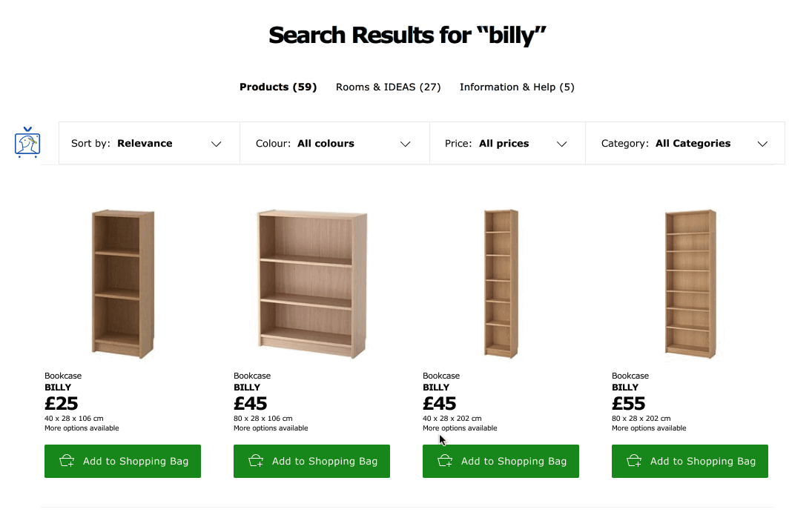Click More options available under £25 bookcase

pos(82,428)
